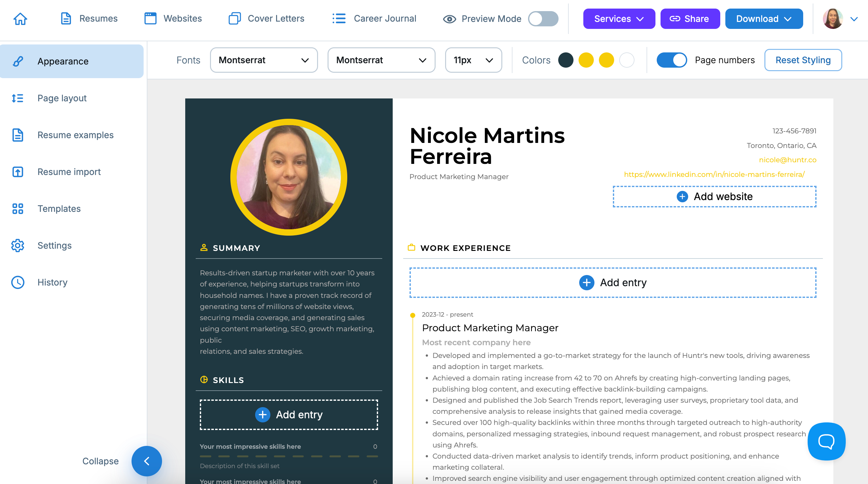Click the Templates grid icon
868x484 pixels.
(x=17, y=208)
